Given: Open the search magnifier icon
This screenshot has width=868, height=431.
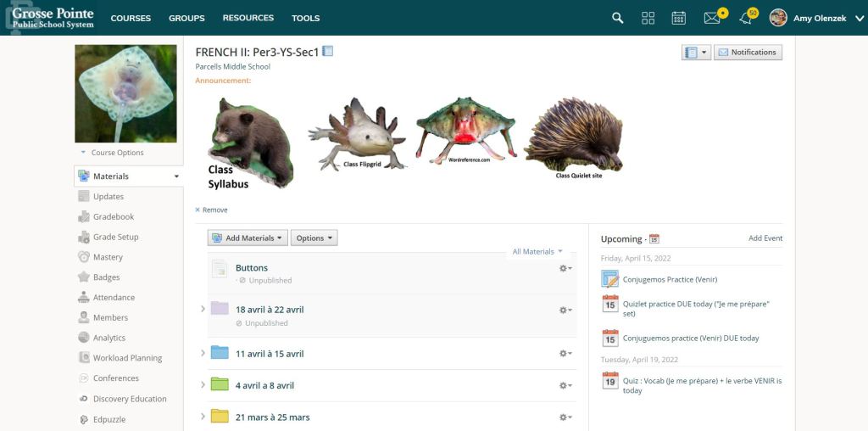Looking at the screenshot, I should (618, 18).
